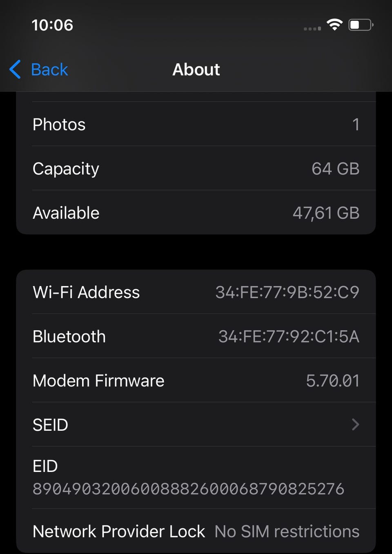The width and height of the screenshot is (392, 554).
Task: Tap the clock showing 10:06
Action: 52,25
